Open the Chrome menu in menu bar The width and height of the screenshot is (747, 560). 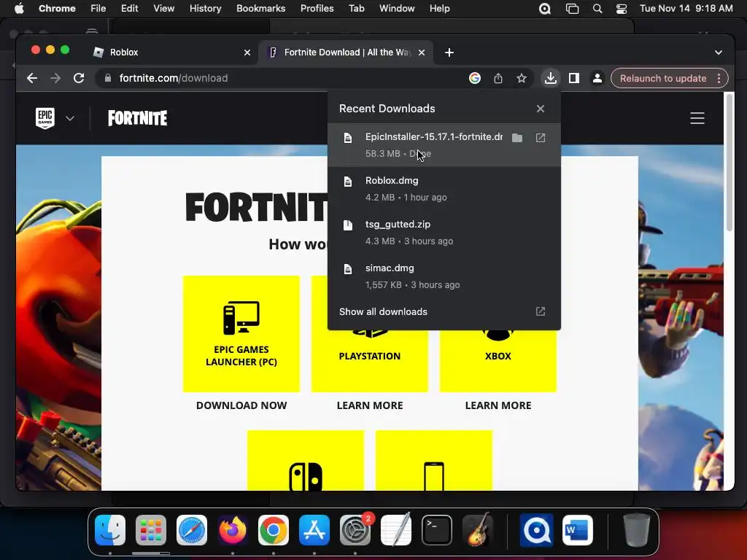click(x=57, y=9)
